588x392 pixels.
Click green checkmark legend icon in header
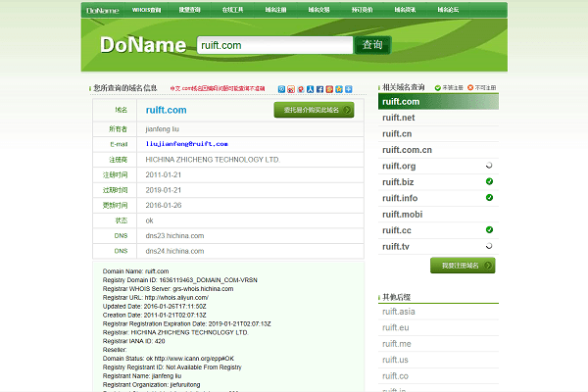(x=438, y=88)
